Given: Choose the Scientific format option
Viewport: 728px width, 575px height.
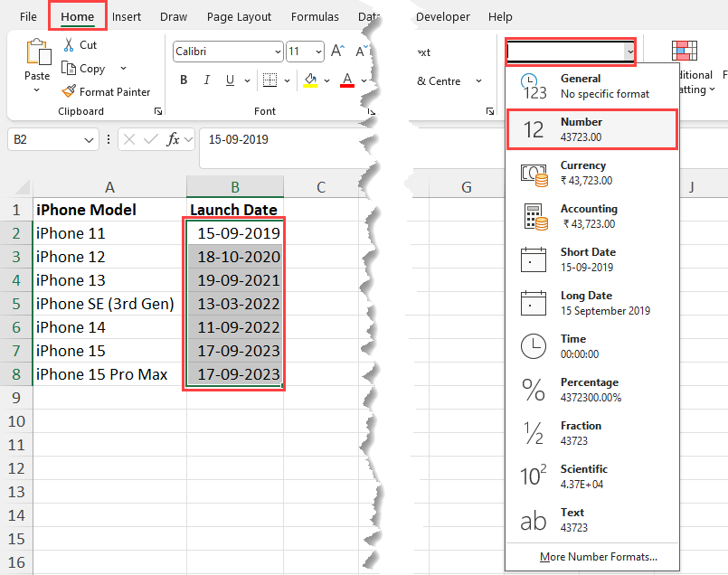Looking at the screenshot, I should coord(592,476).
